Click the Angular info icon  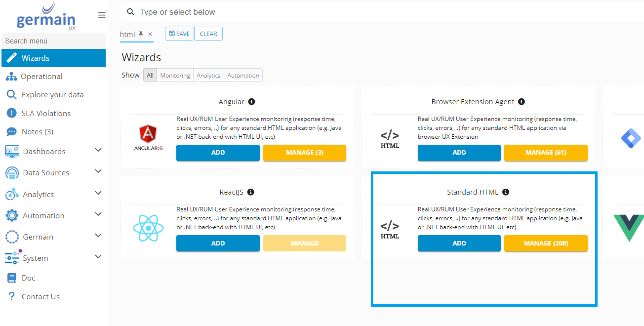[x=251, y=102]
